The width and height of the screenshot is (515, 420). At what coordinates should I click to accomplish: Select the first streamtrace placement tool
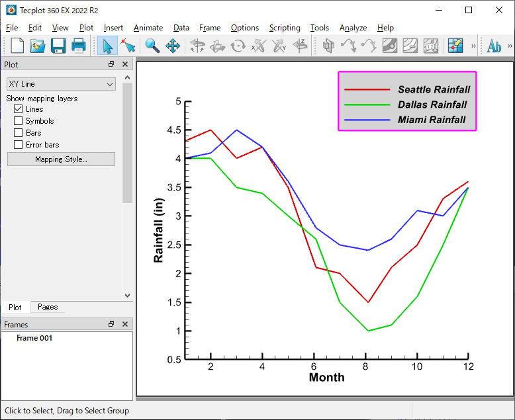click(349, 46)
